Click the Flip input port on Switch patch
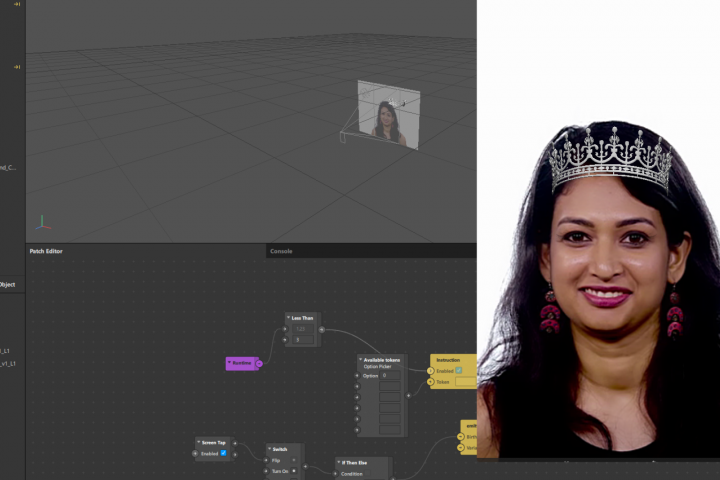 click(266, 460)
